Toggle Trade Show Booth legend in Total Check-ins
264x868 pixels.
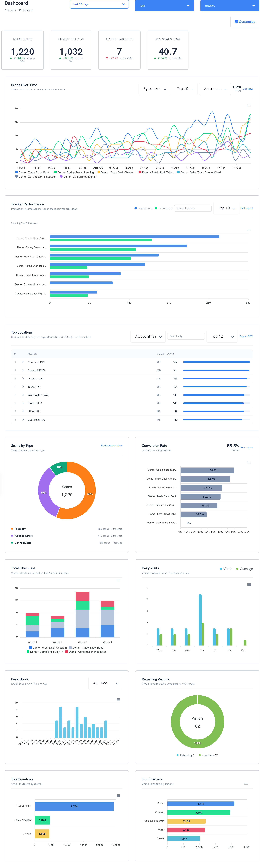[x=87, y=648]
